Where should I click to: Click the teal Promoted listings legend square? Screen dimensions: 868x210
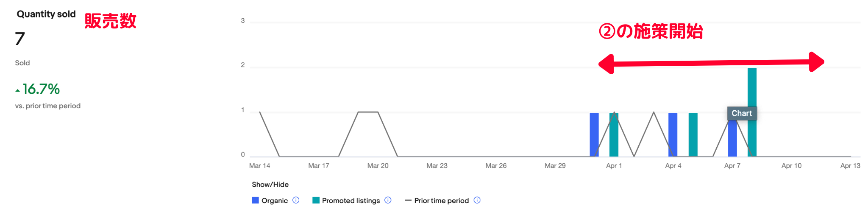316,200
